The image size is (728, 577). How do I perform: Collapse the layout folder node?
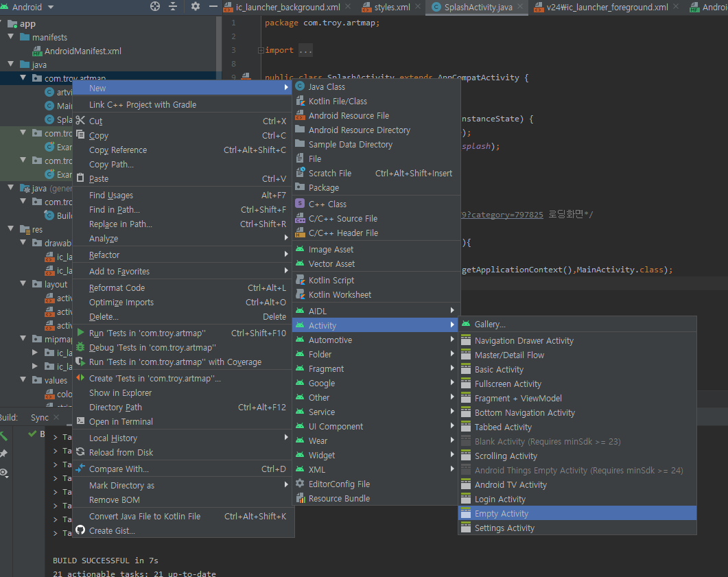point(23,283)
